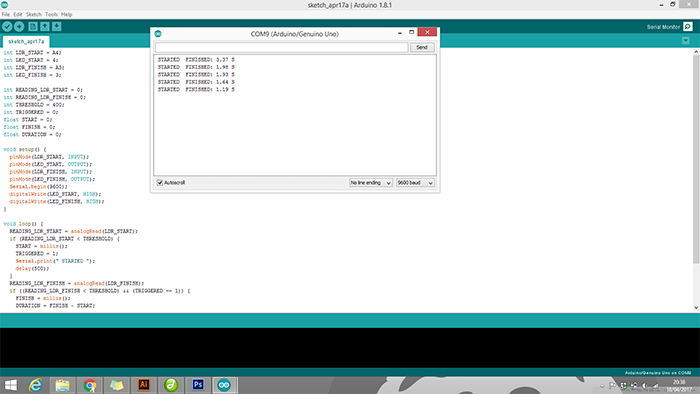Open the 9600 baud dropdown

point(415,182)
